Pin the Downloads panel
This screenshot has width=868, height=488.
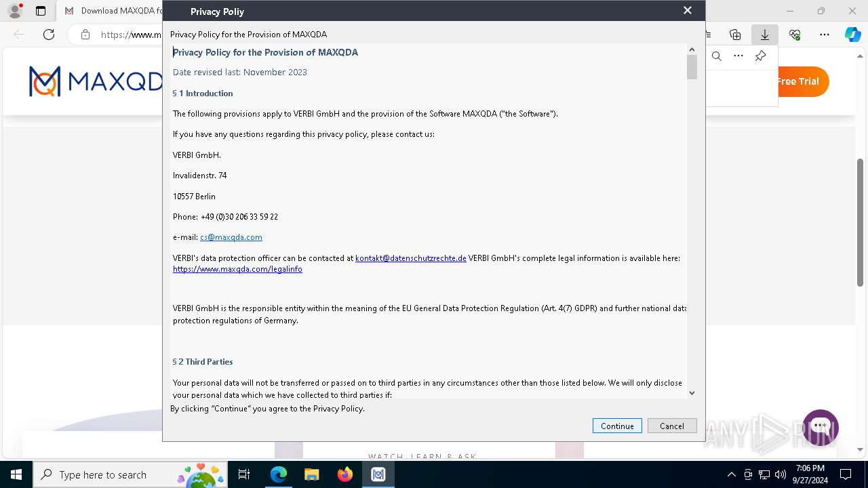760,56
